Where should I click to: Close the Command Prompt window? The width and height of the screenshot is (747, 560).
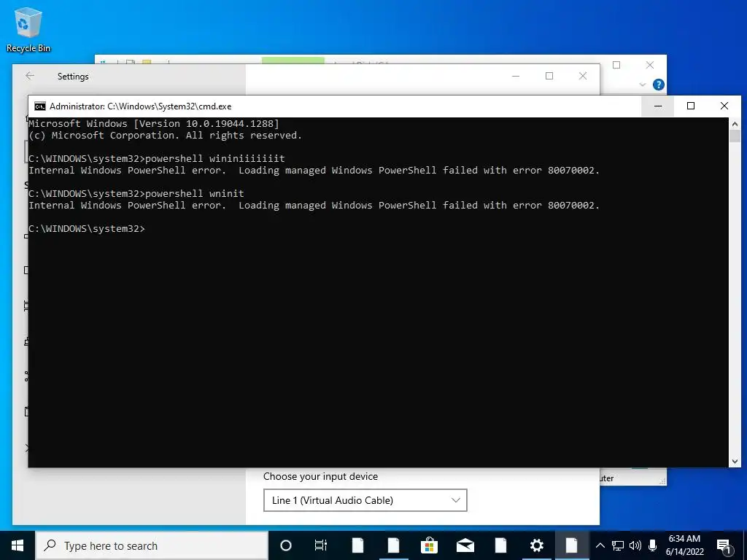tap(724, 106)
